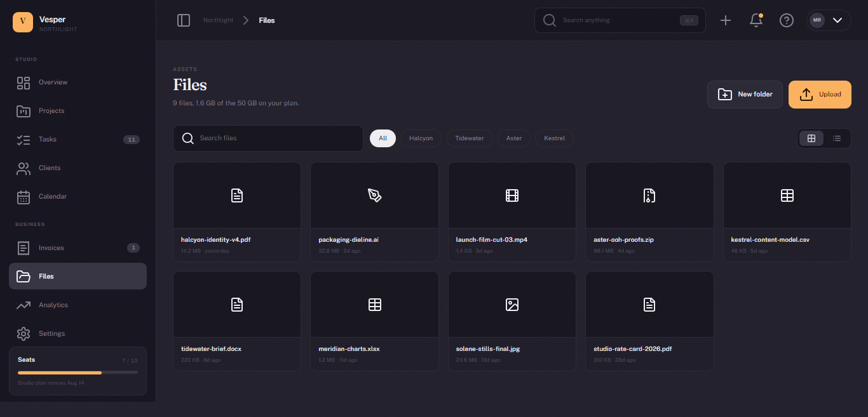Click the film icon of launch-film-cut-03.mp4
868x417 pixels.
[512, 195]
